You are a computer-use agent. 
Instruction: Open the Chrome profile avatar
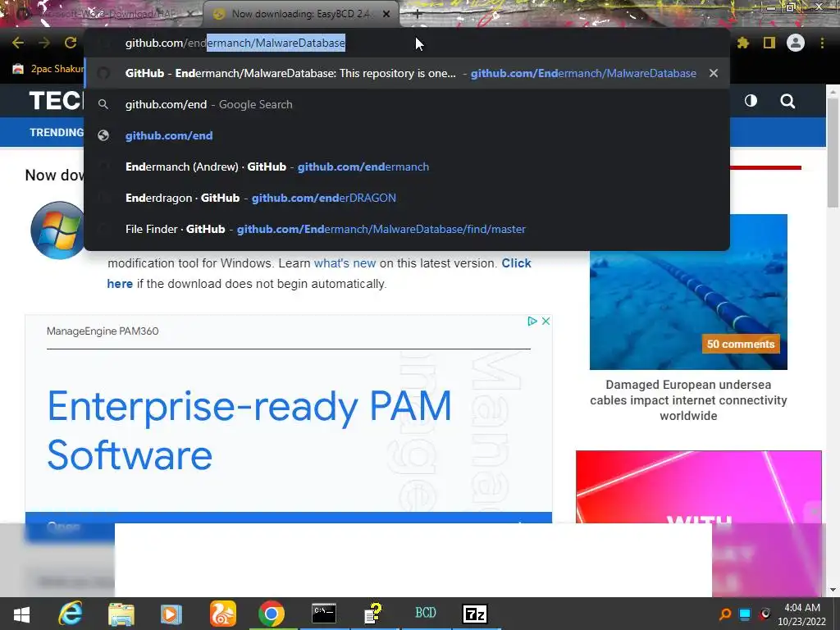click(796, 43)
